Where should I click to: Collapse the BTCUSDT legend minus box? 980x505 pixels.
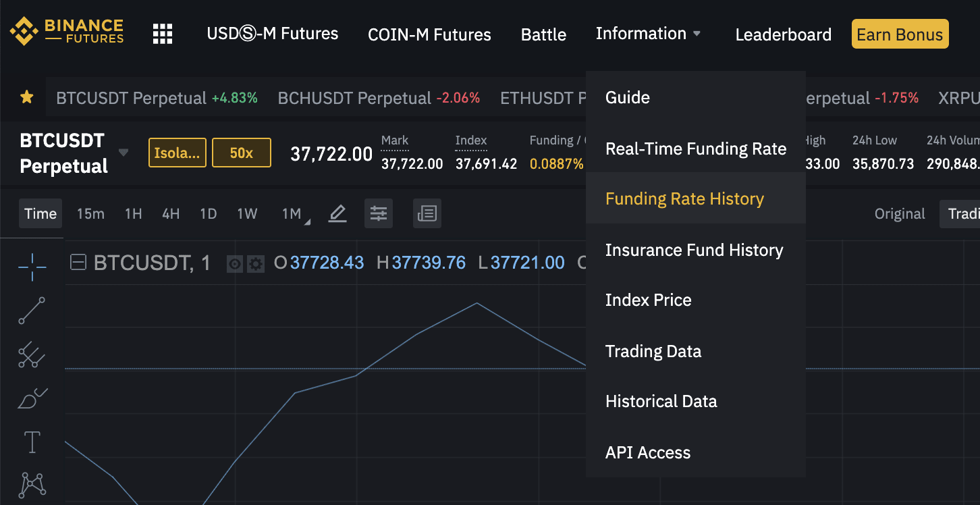click(78, 263)
